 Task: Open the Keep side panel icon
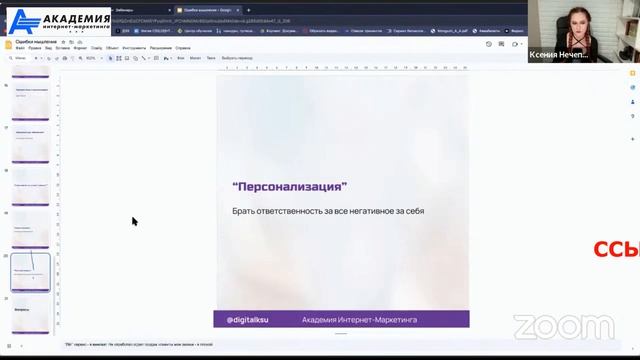(633, 73)
